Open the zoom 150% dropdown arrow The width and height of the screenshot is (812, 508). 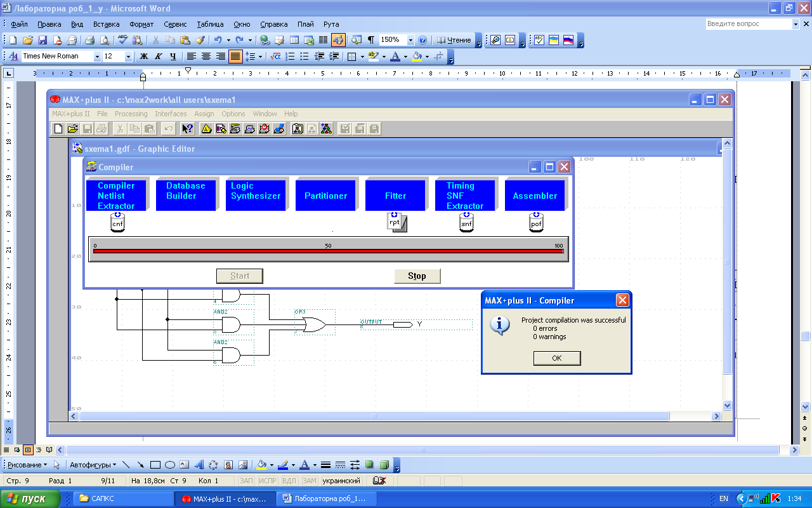(411, 40)
